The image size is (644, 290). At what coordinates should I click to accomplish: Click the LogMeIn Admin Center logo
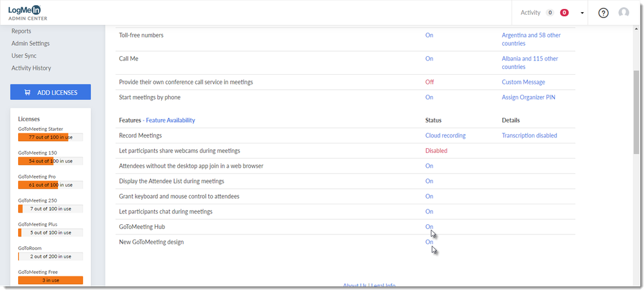coord(27,13)
